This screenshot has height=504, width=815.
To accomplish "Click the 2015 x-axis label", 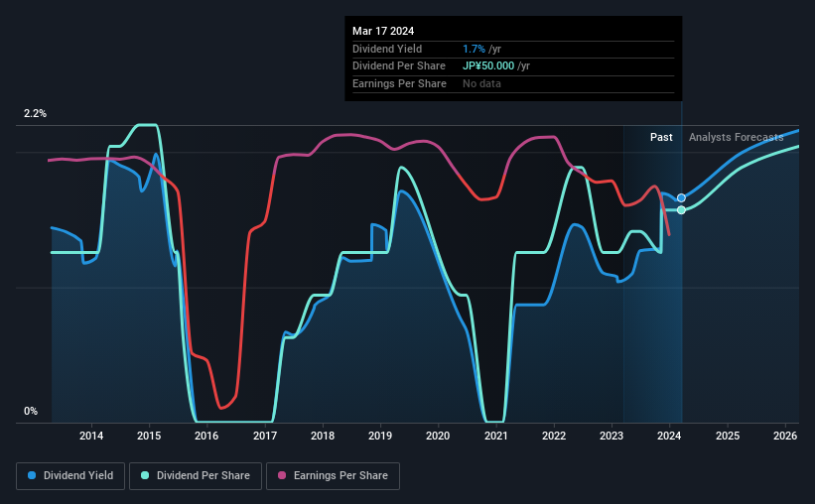I will 149,436.
